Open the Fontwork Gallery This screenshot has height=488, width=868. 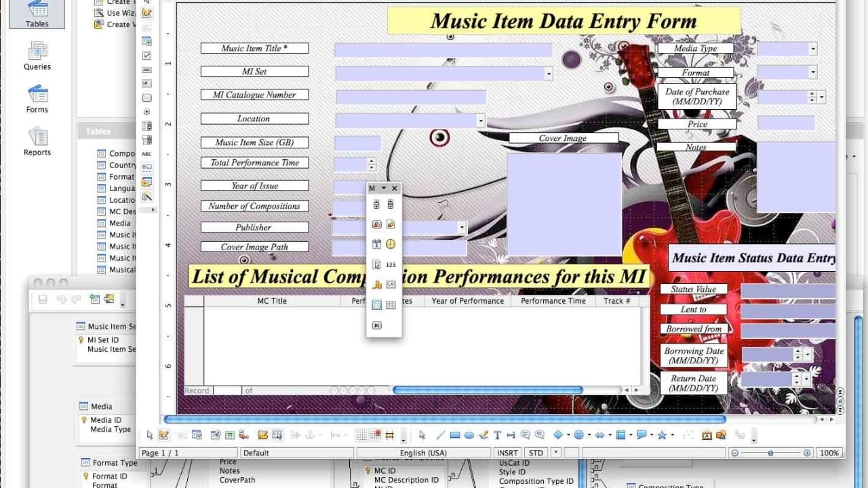tap(707, 435)
